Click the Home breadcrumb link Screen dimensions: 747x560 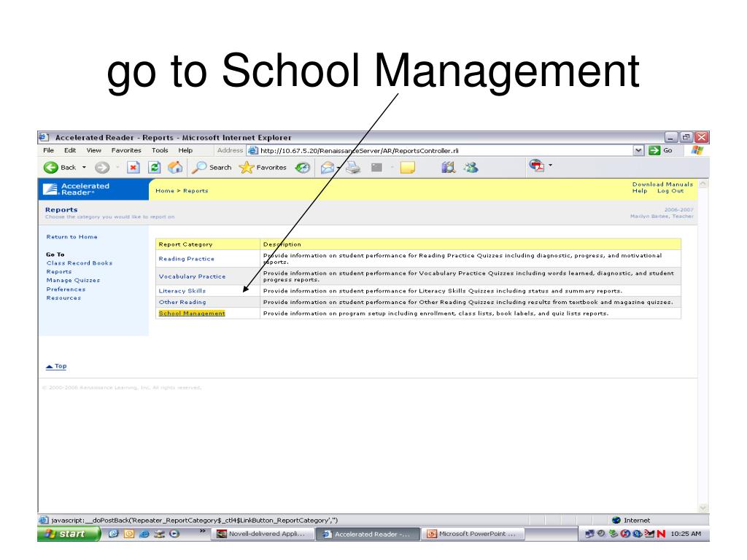click(x=165, y=191)
